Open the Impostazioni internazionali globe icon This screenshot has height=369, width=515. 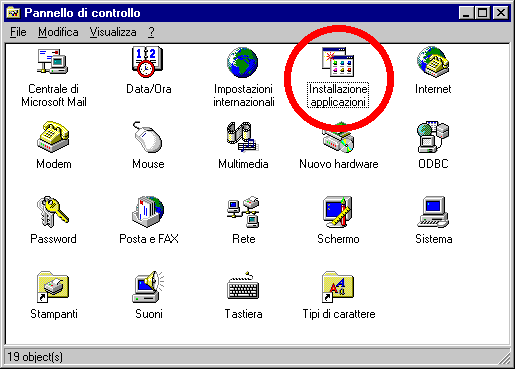point(243,62)
